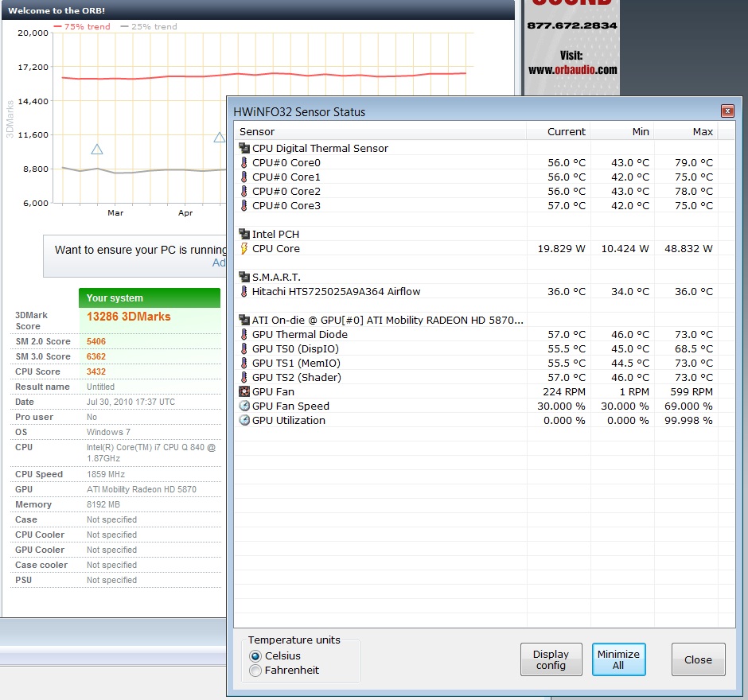The width and height of the screenshot is (748, 700).
Task: Open Display config in HWiNFO32
Action: 551,659
